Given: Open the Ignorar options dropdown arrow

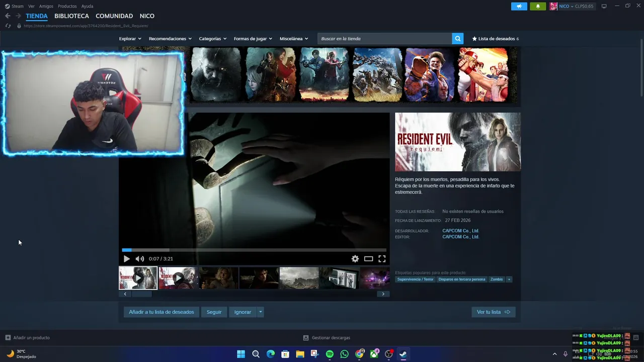Looking at the screenshot, I should click(x=260, y=312).
